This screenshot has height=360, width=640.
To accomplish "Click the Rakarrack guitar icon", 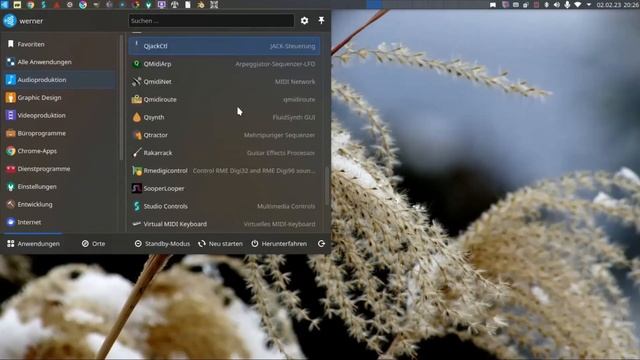I will [x=137, y=153].
